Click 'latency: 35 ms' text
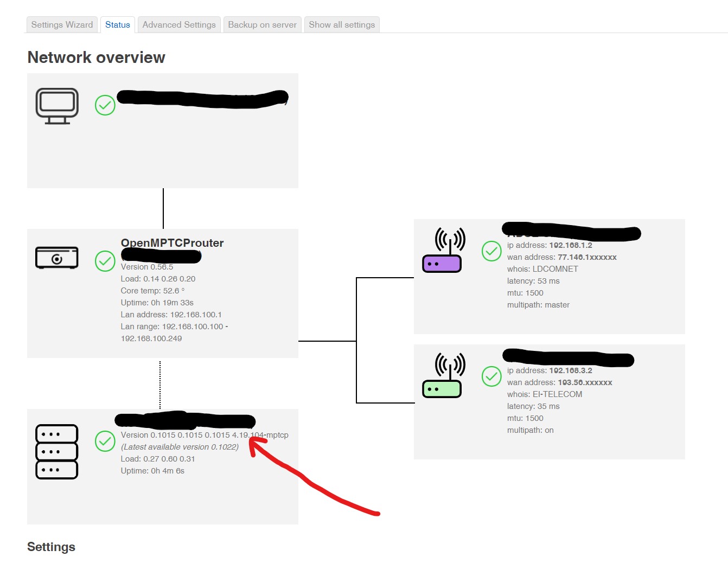This screenshot has height=563, width=728. pyautogui.click(x=533, y=406)
